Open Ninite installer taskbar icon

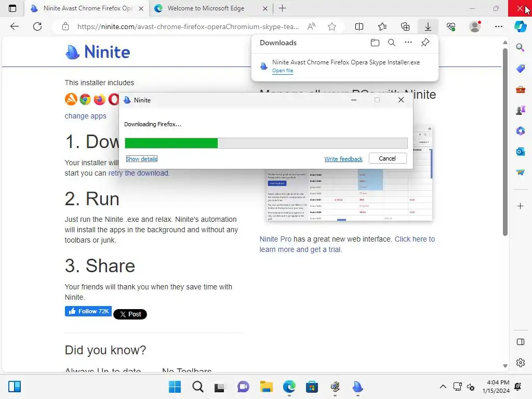tap(357, 387)
